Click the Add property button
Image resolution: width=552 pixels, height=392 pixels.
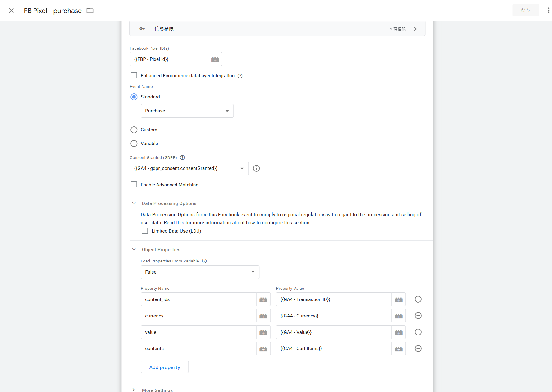pos(164,367)
